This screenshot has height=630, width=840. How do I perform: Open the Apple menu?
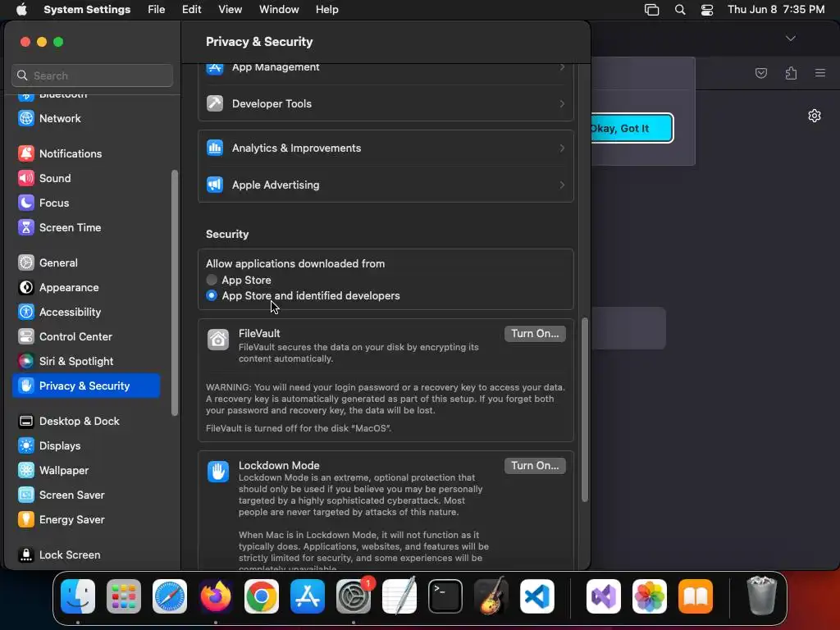(21, 10)
